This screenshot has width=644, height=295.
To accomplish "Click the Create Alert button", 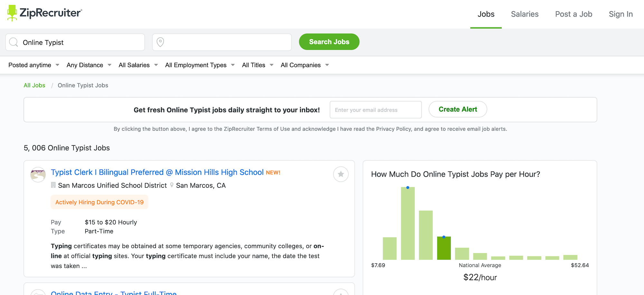I will (458, 110).
